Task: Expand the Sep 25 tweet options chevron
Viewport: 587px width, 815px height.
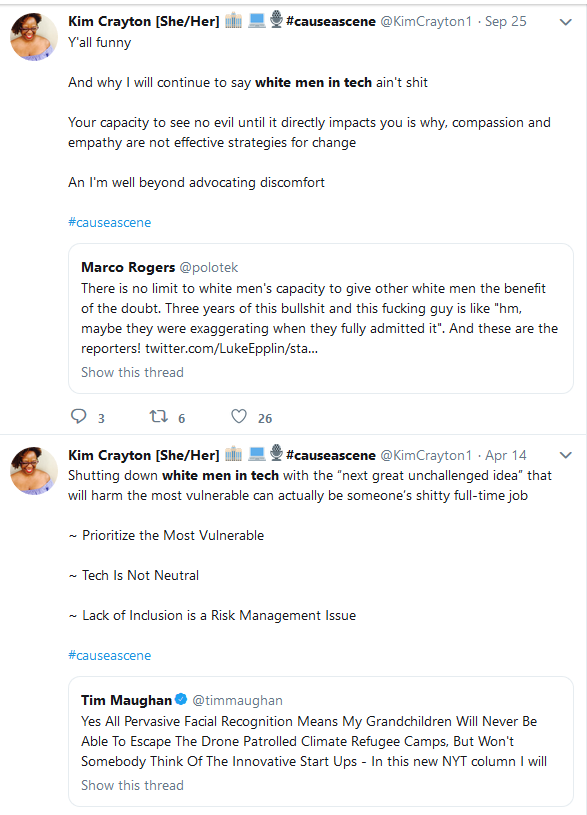Action: click(x=566, y=22)
